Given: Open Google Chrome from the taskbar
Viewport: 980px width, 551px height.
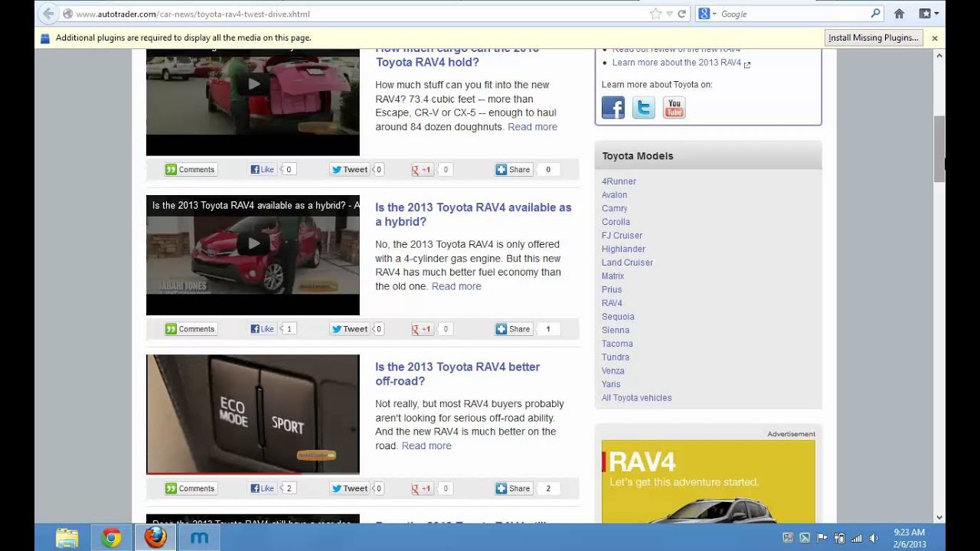Looking at the screenshot, I should [111, 538].
